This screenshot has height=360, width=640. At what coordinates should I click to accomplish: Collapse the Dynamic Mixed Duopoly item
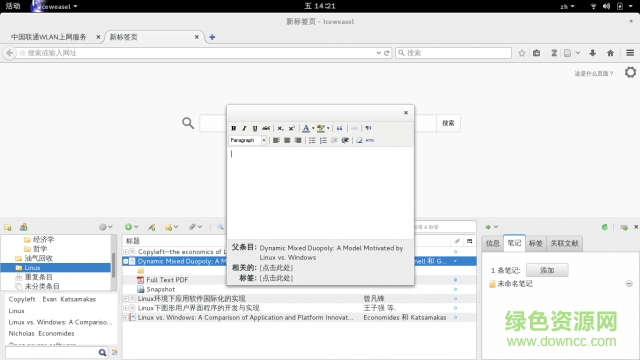click(126, 261)
